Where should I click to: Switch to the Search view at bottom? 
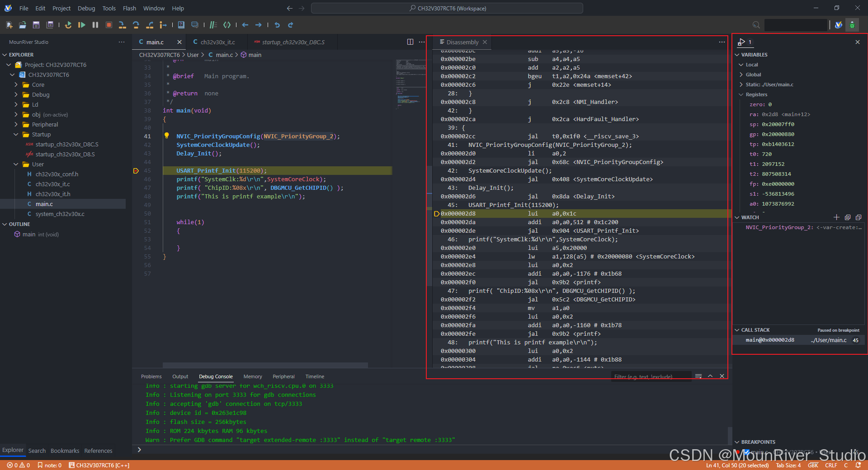37,451
